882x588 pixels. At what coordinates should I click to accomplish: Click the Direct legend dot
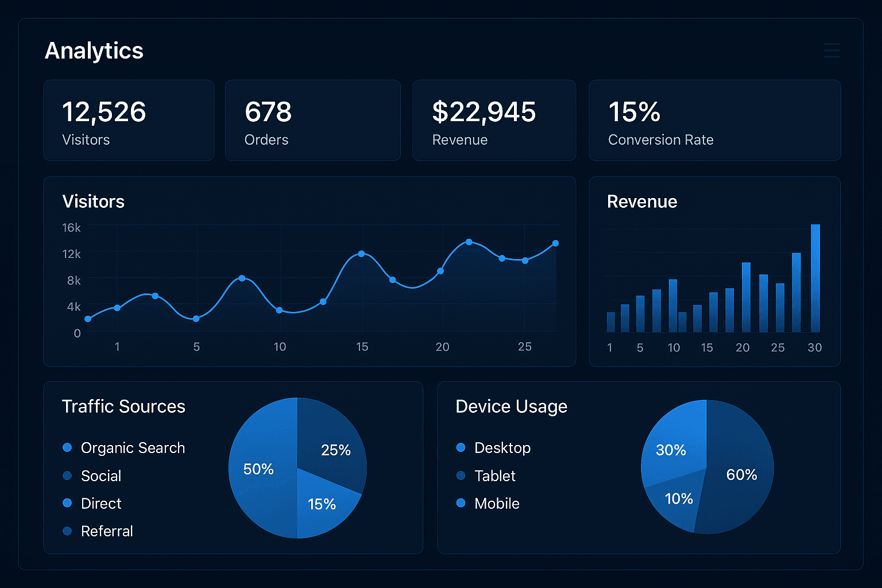pyautogui.click(x=67, y=503)
